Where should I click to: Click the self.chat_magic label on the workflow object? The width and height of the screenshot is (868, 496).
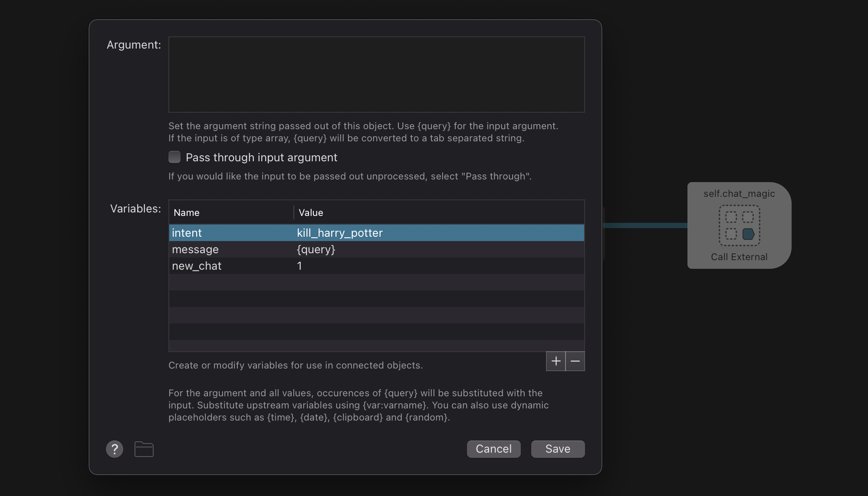point(739,194)
